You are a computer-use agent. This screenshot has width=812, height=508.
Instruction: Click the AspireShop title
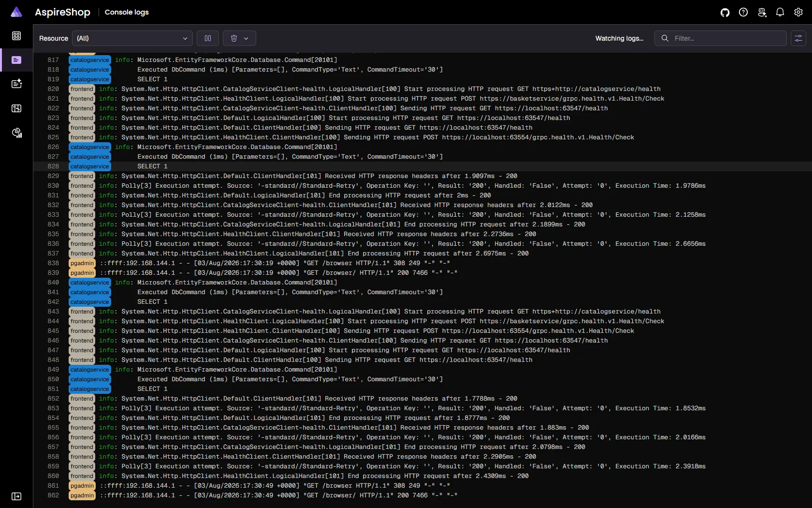(x=62, y=12)
